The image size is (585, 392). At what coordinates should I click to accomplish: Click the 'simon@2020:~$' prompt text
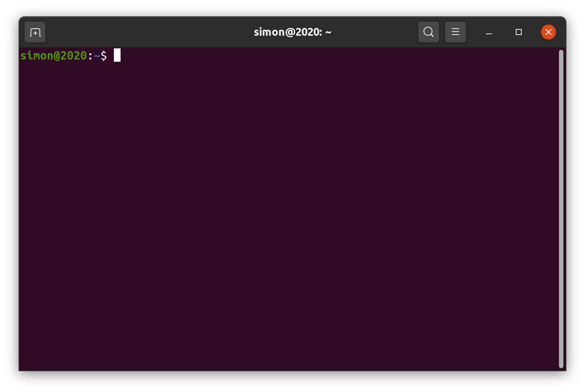click(x=64, y=55)
